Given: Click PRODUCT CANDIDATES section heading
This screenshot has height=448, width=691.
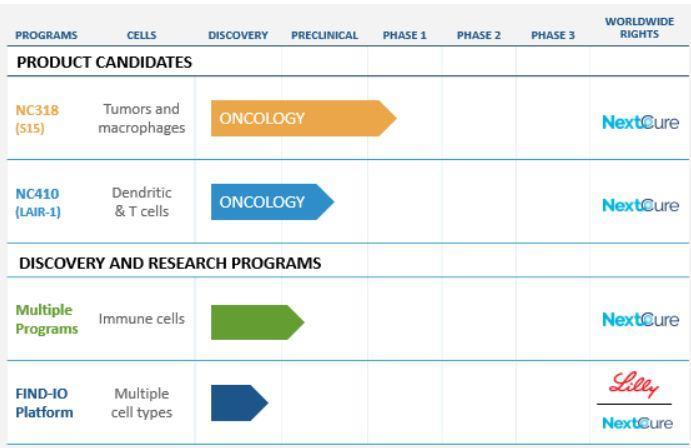Looking at the screenshot, I should point(104,62).
